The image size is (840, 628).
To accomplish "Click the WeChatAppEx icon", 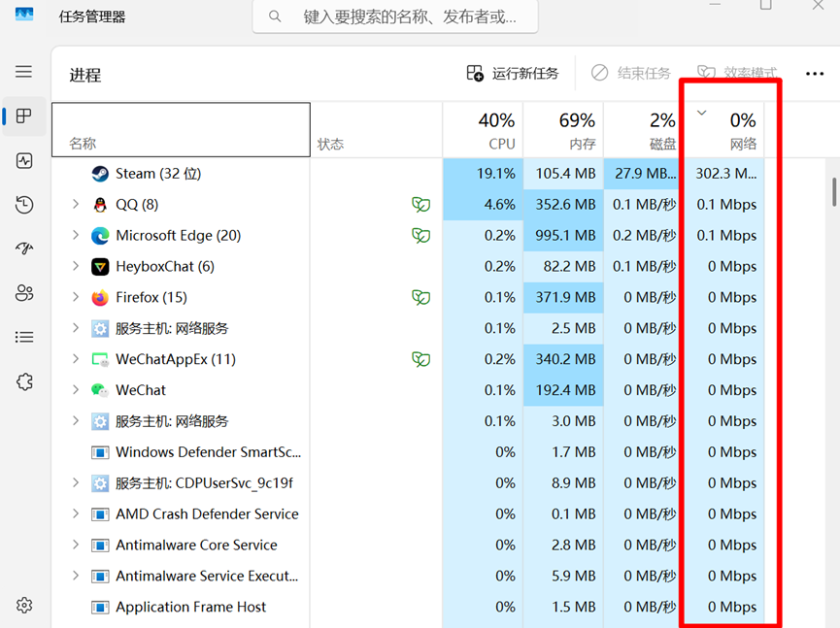I will click(100, 359).
